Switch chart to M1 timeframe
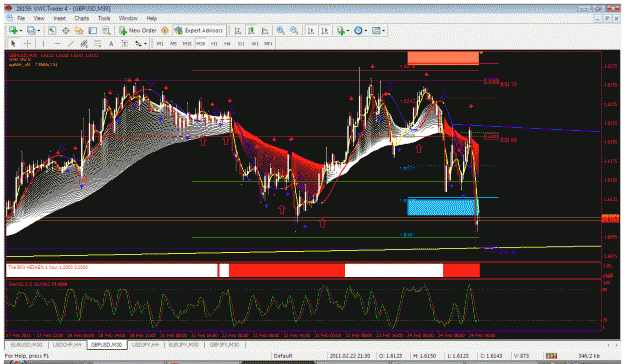 [x=160, y=43]
